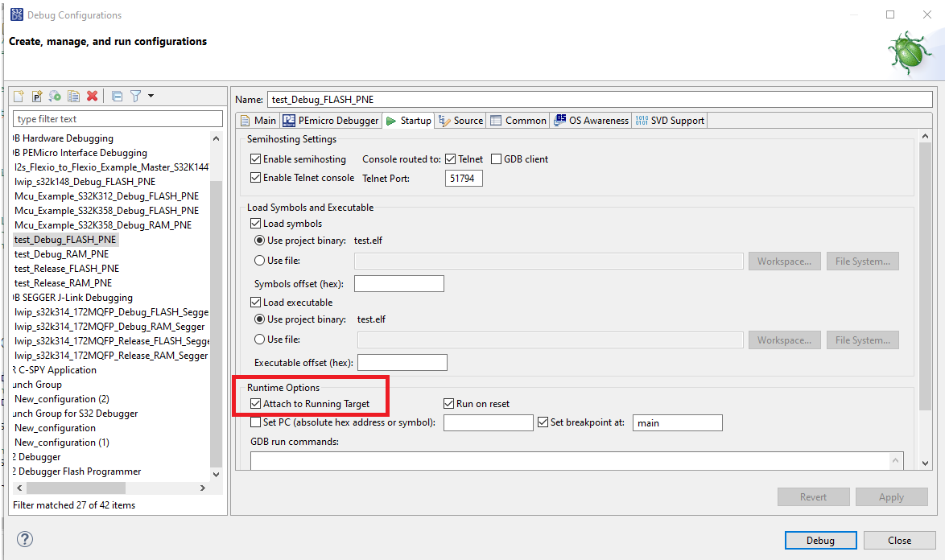Uncheck Attach to Running Target
Image resolution: width=945 pixels, height=560 pixels.
click(x=255, y=403)
